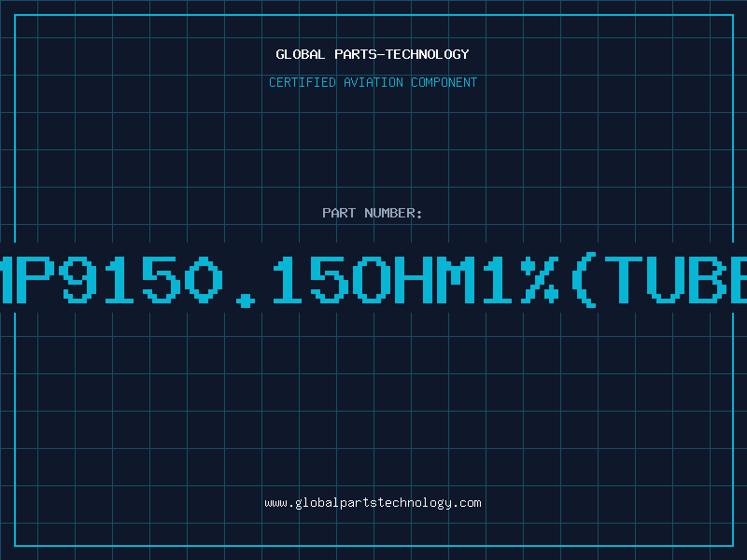Click the .15OHM portion of the part number
The image size is (747, 560).
(356, 282)
